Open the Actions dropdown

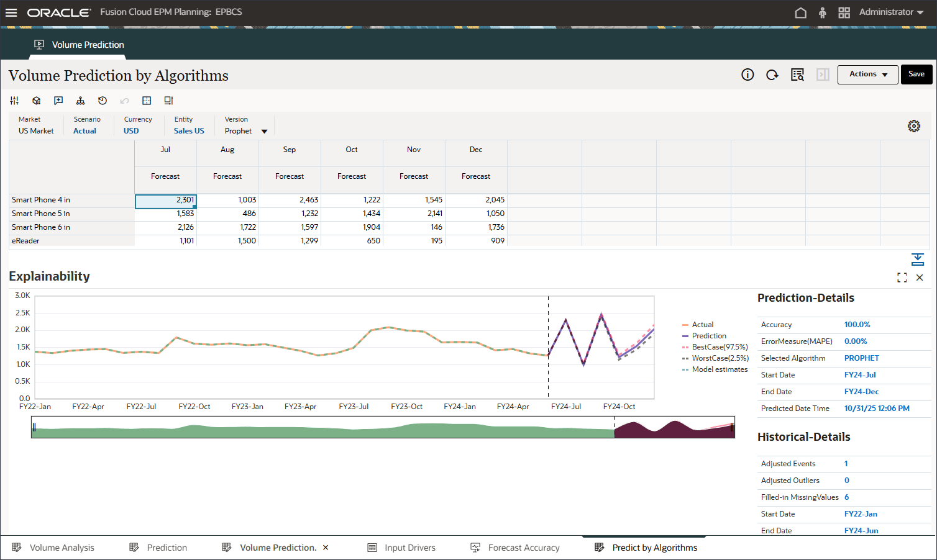coord(867,74)
